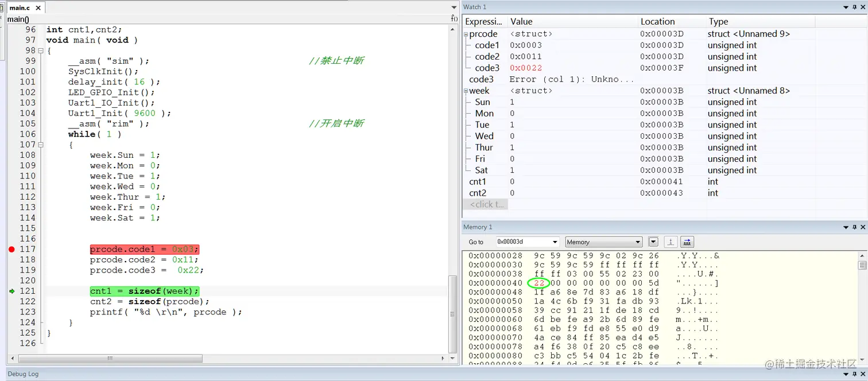Click the 'click to add' watch row

486,204
